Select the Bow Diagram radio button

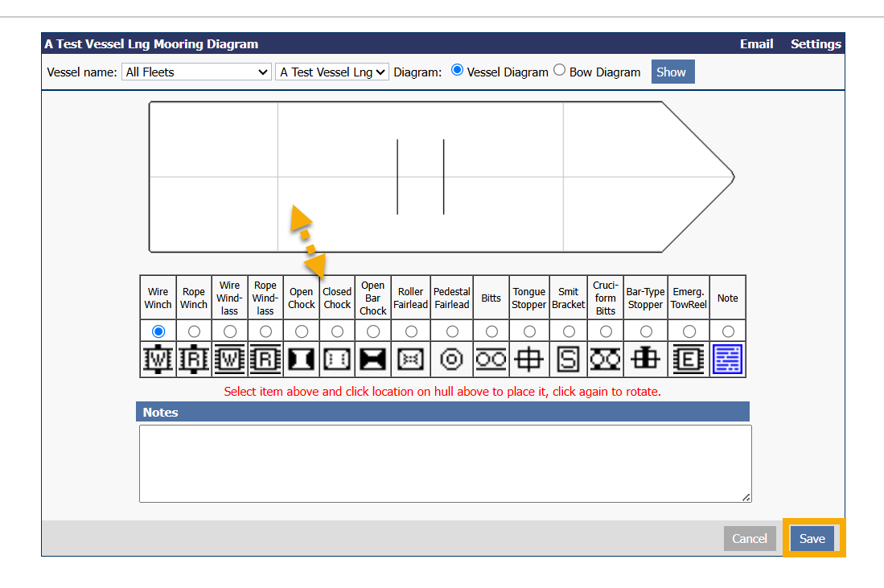coord(560,71)
